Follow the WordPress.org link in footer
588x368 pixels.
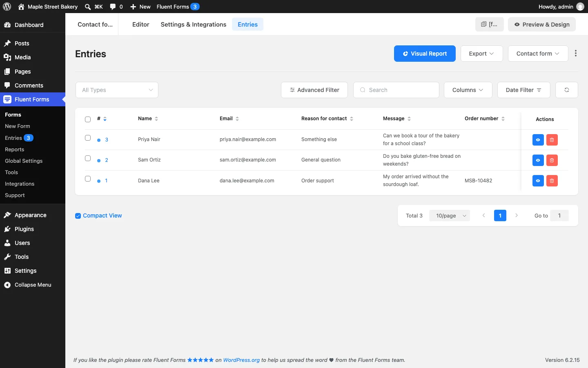(241, 360)
